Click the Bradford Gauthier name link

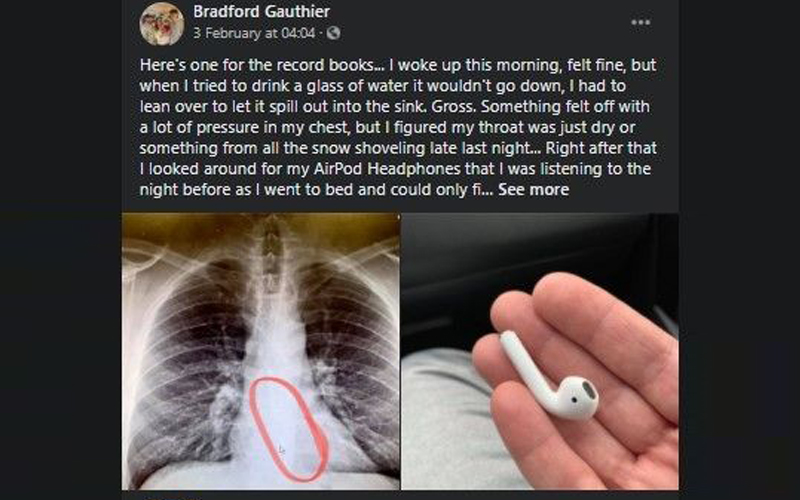[x=261, y=11]
